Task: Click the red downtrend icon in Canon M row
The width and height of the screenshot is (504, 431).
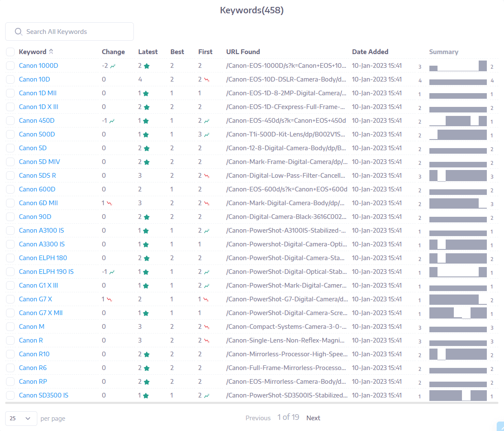Action: (x=207, y=327)
